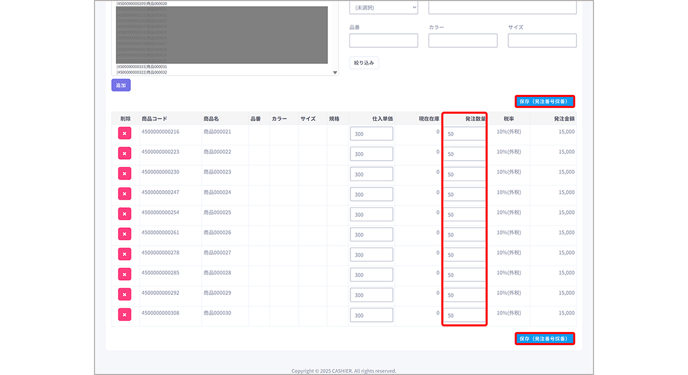Click the 15,000 amount in 商品000027 row
688x375 pixels.
(x=566, y=253)
